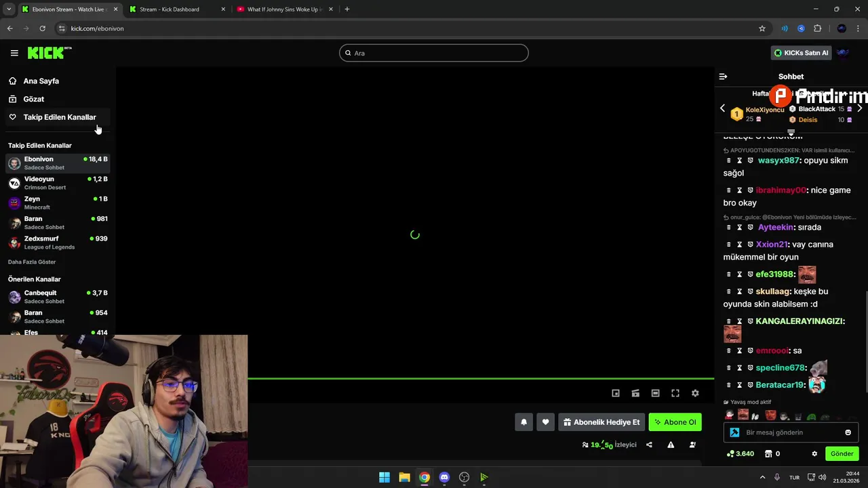
Task: Open the video player settings gear
Action: coord(695,393)
